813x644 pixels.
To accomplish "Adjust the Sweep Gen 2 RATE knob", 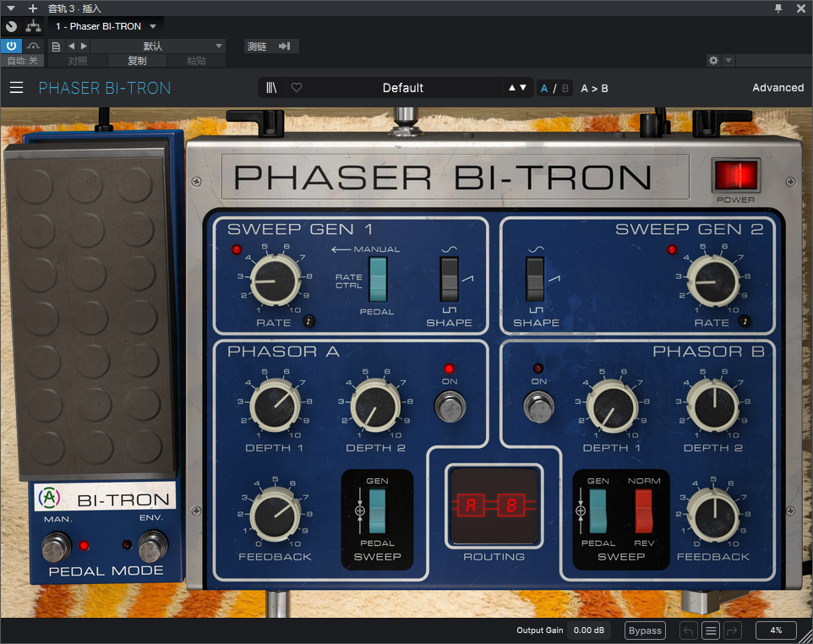I will click(714, 281).
